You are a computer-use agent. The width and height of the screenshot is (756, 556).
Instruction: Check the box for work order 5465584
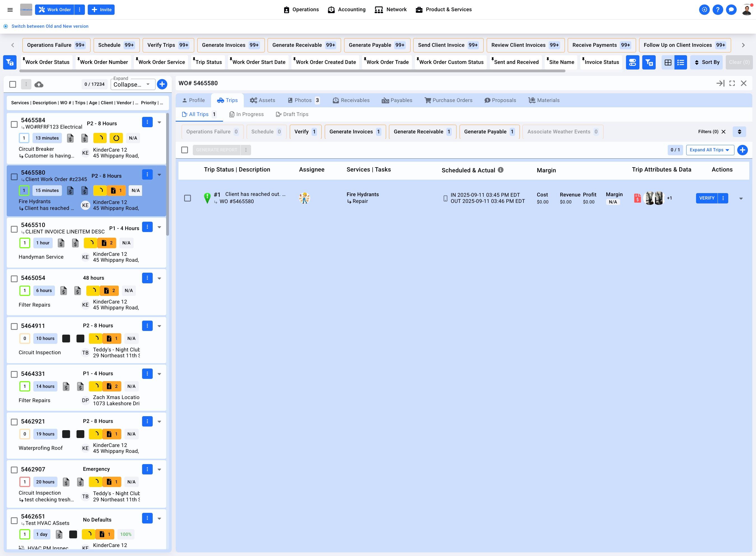coord(14,124)
